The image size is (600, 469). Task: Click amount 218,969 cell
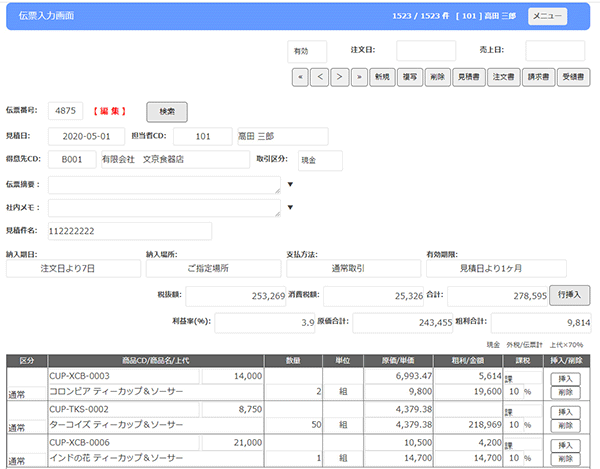coord(468,425)
